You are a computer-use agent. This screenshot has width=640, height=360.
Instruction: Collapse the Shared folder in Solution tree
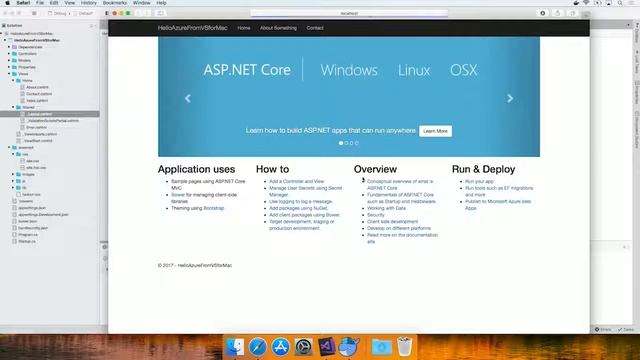13,107
